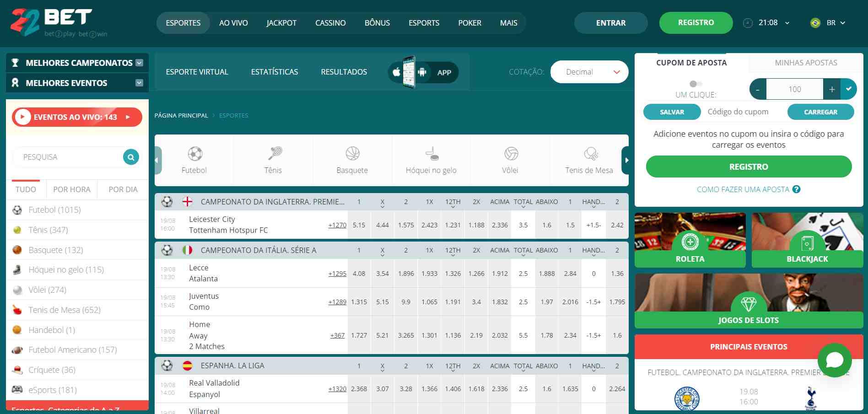Confirm the one-click stake with the checkmark
868x414 pixels.
[849, 89]
